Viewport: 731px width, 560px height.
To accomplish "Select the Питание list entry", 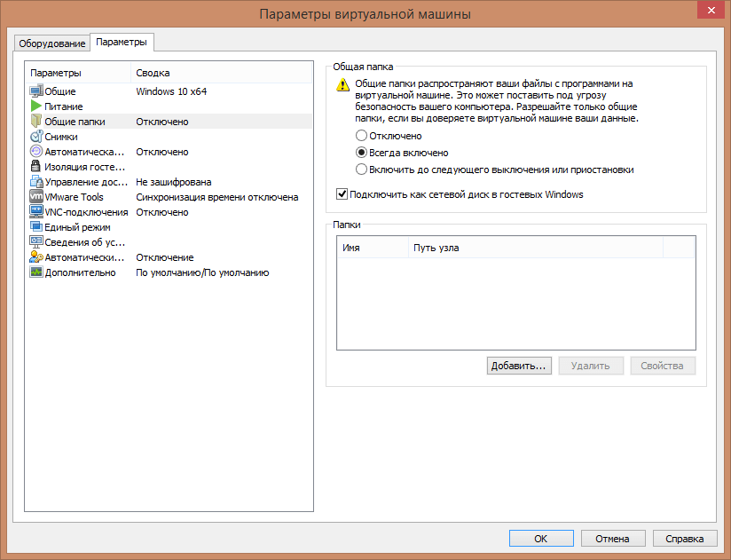I will [63, 106].
